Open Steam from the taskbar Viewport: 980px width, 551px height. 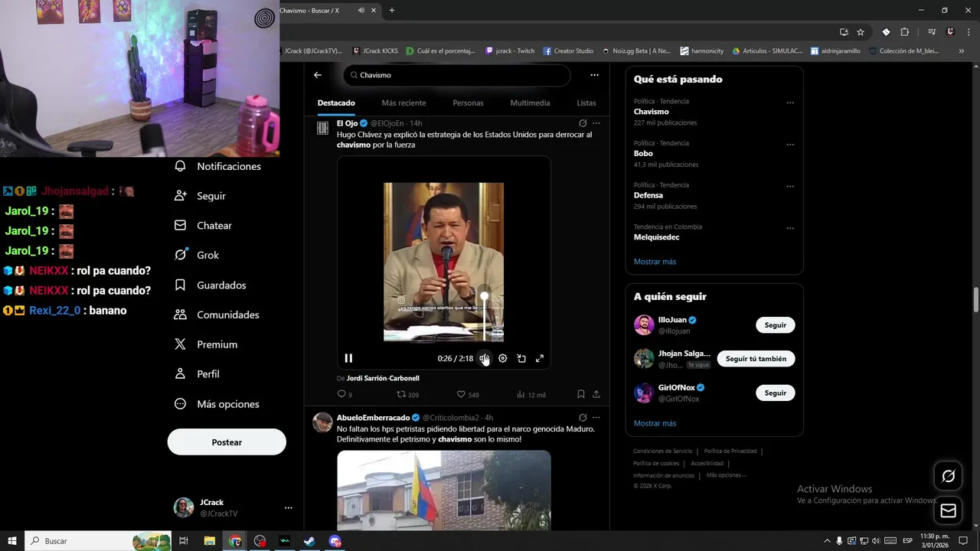pos(309,541)
